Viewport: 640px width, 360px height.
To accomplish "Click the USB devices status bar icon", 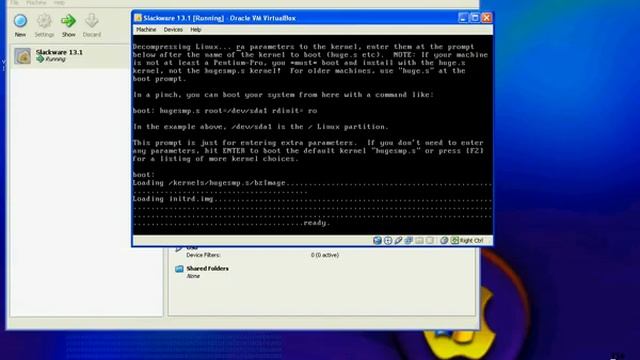I will (x=398, y=240).
